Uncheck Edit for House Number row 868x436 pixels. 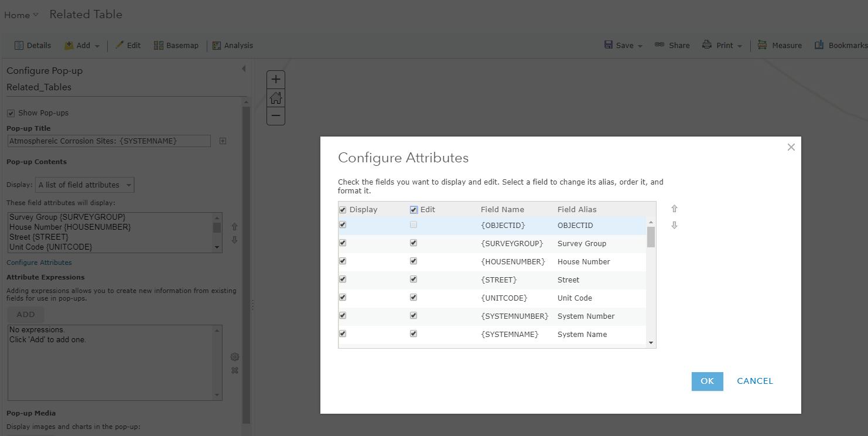tap(414, 261)
